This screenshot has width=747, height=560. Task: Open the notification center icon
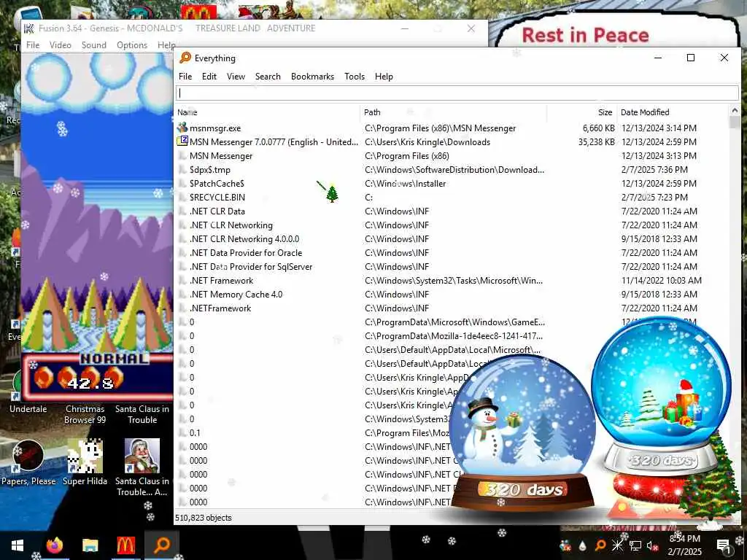click(x=723, y=545)
